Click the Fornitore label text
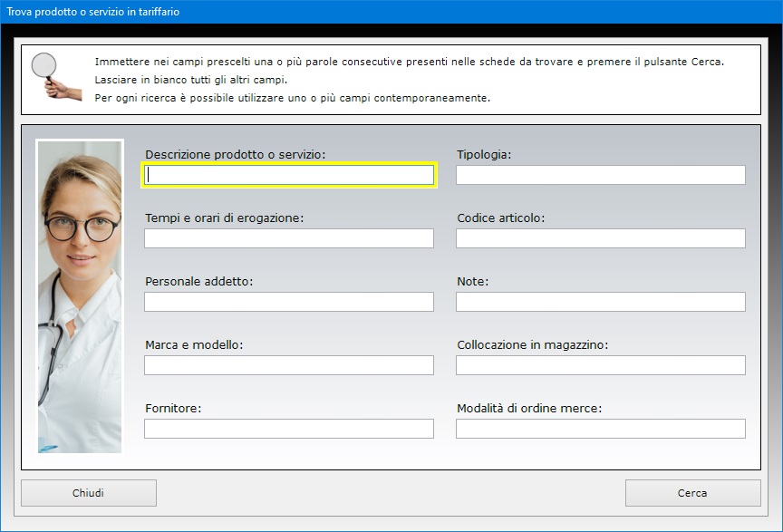783x532 pixels. [x=173, y=409]
